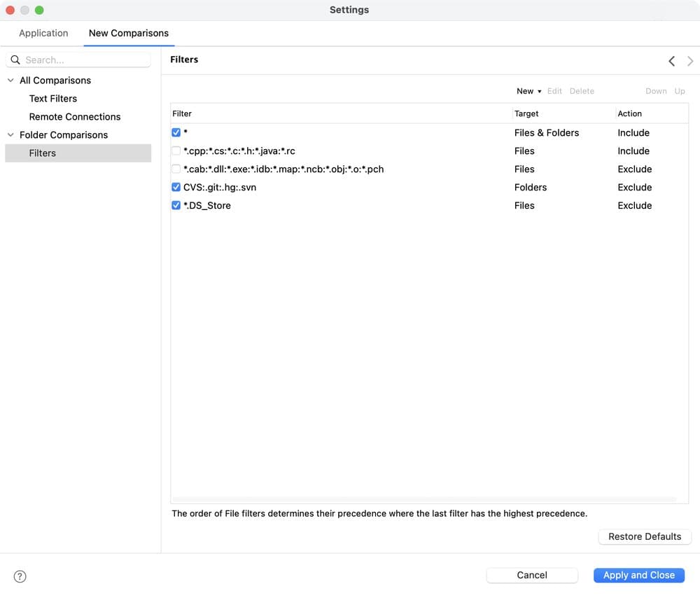Click Exclude action for *.DS_Store
The image size is (700, 598).
634,206
